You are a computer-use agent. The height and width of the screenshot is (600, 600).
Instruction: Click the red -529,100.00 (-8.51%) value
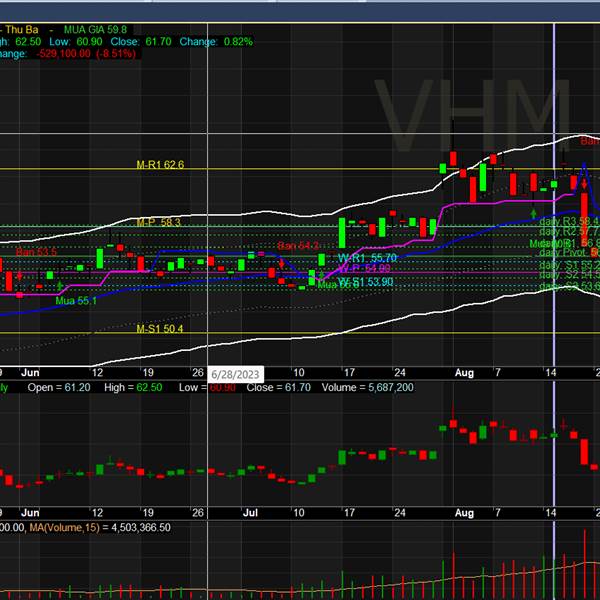86,54
